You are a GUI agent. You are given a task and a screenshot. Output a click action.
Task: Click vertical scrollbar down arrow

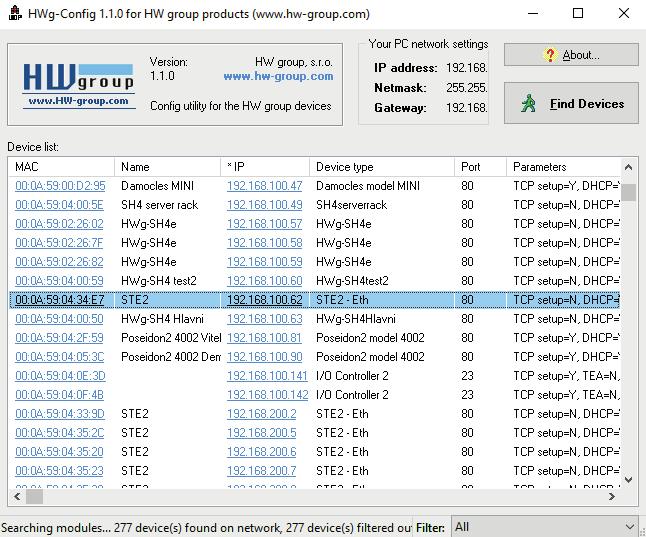tap(629, 479)
